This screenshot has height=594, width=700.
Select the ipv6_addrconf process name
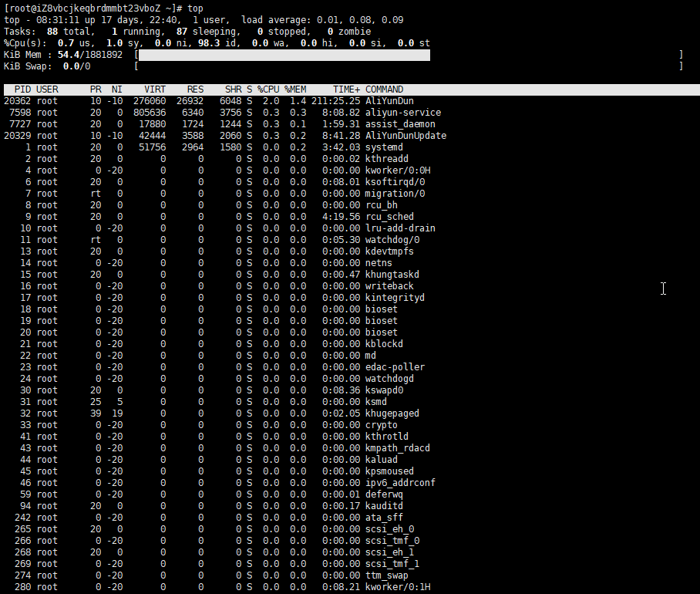[400, 483]
